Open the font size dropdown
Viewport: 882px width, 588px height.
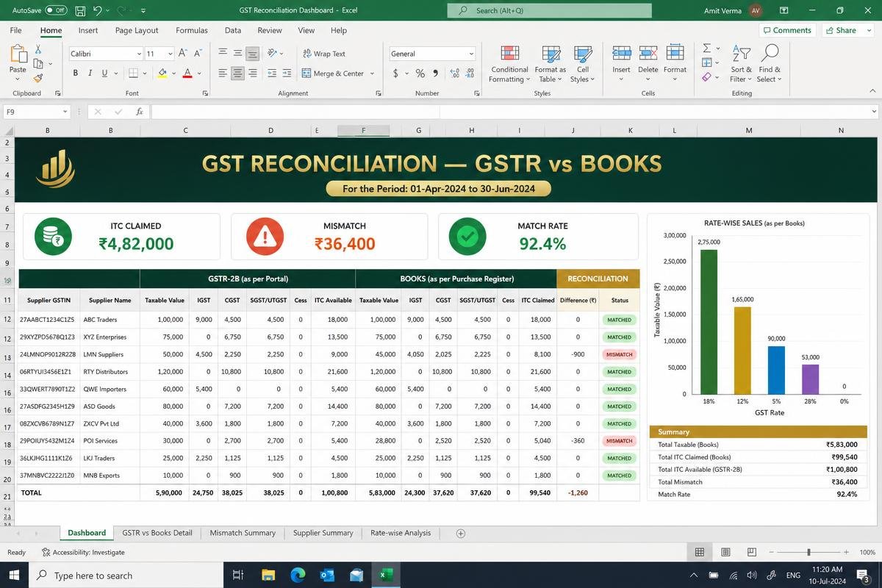click(171, 54)
